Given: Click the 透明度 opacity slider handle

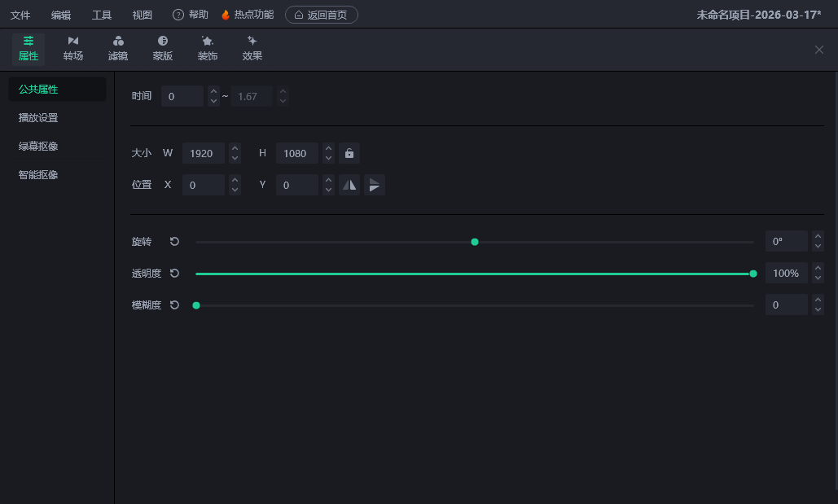Looking at the screenshot, I should point(753,274).
